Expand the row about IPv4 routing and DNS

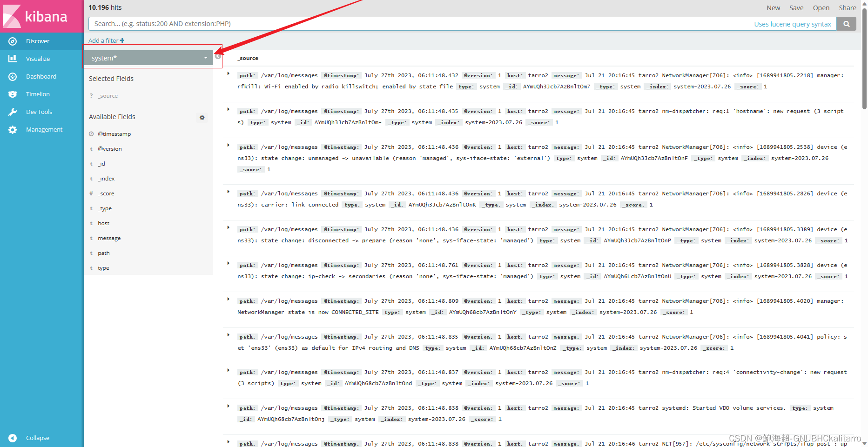228,335
